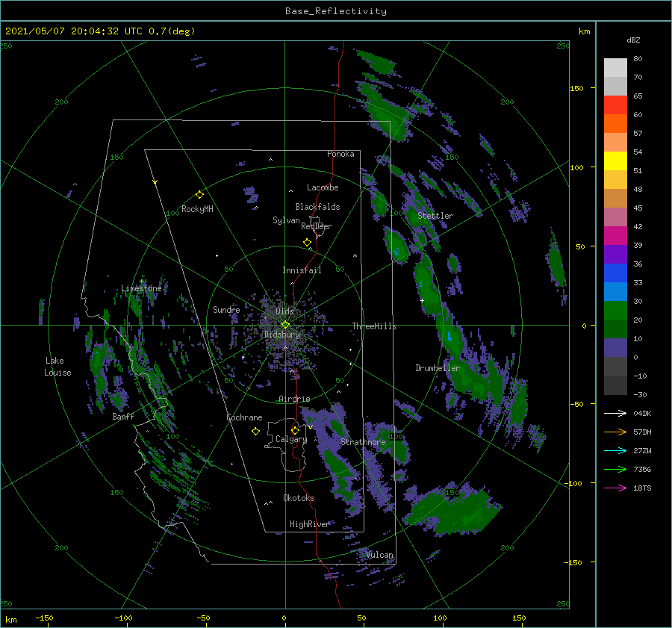Pick the dark green swatch between 20 and 10 dBZ
The height and width of the screenshot is (628, 672).
[615, 329]
